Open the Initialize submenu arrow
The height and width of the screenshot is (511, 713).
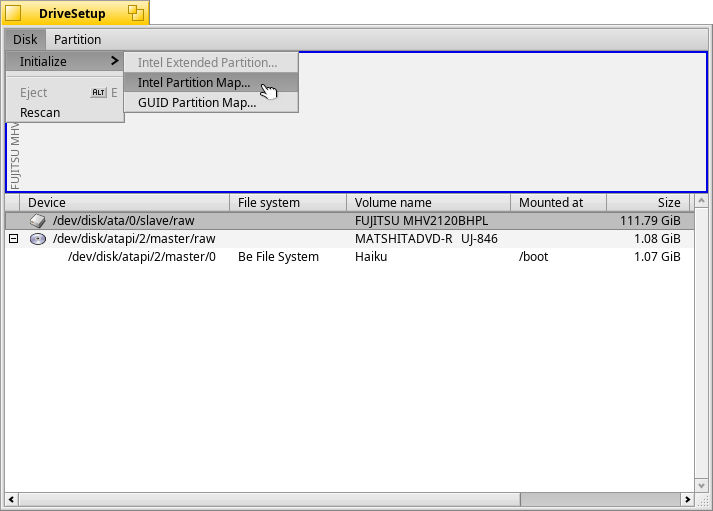point(115,62)
